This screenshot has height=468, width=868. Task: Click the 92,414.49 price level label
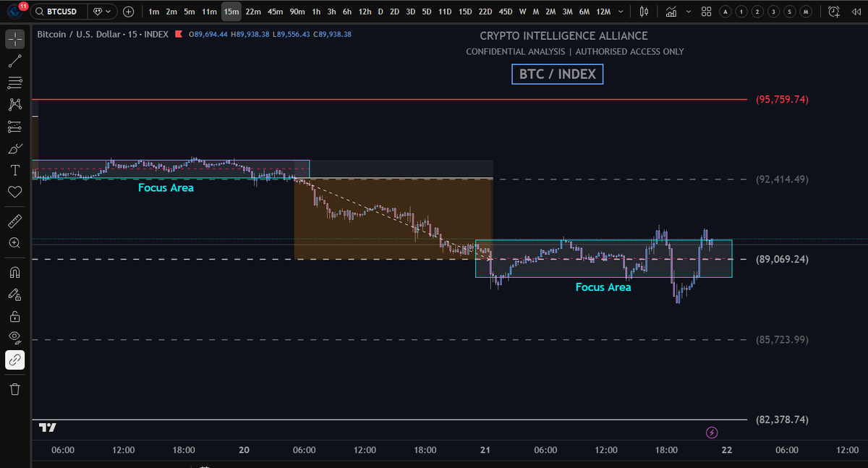[x=782, y=179]
